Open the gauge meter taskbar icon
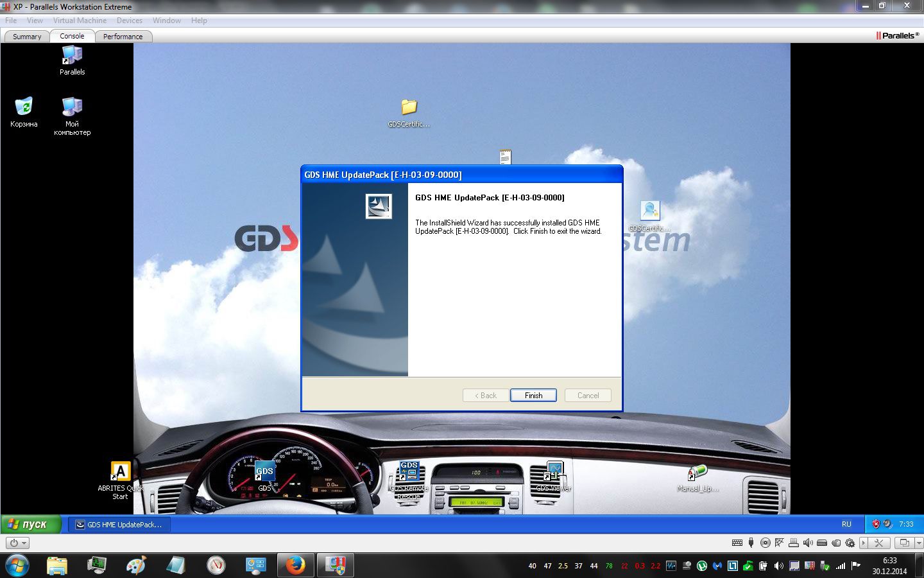The height and width of the screenshot is (578, 924). tap(216, 566)
